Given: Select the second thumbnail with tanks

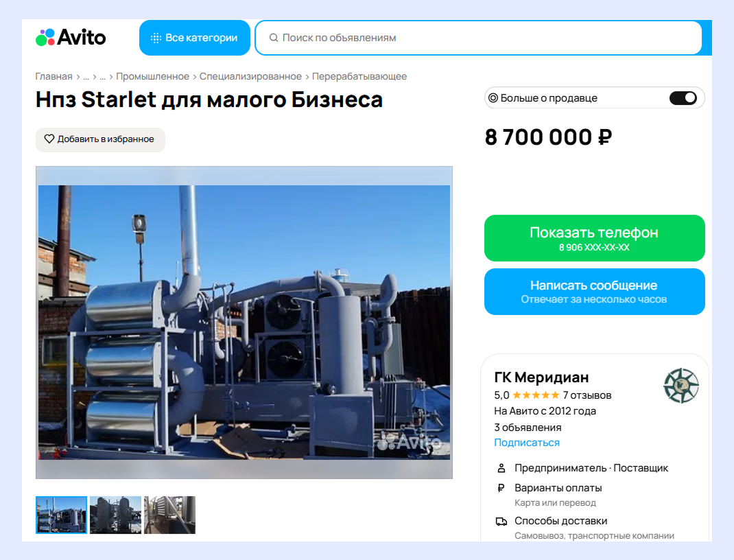Looking at the screenshot, I should pos(116,515).
